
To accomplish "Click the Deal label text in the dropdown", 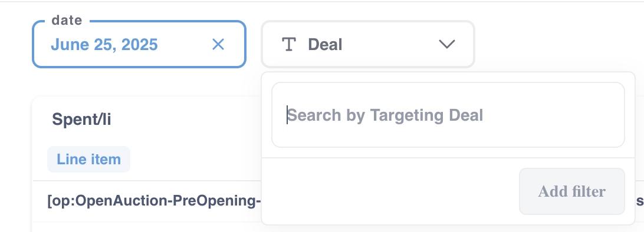I will pos(325,44).
